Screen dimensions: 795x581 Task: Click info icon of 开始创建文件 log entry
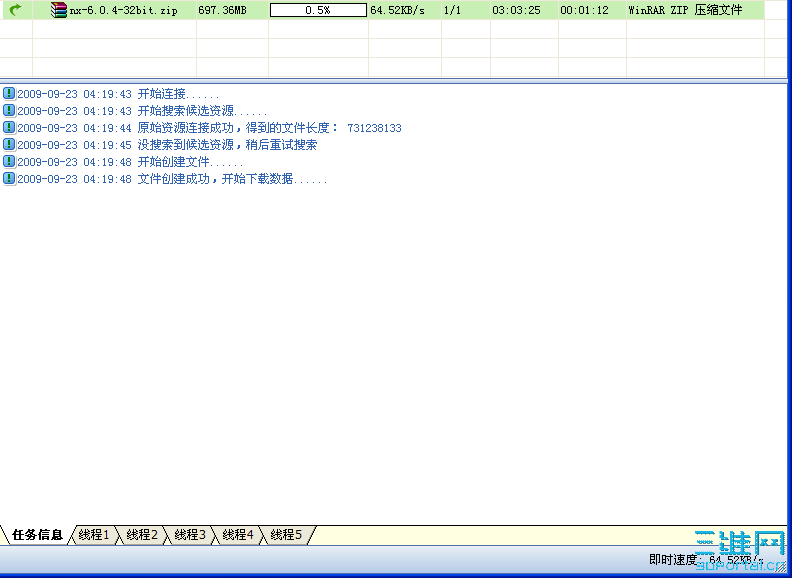[x=9, y=161]
